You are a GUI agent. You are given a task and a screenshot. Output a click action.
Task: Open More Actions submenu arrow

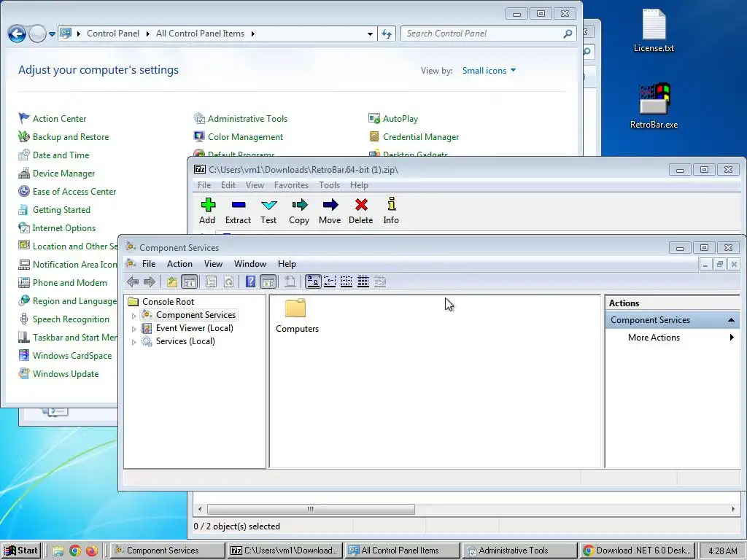point(732,338)
